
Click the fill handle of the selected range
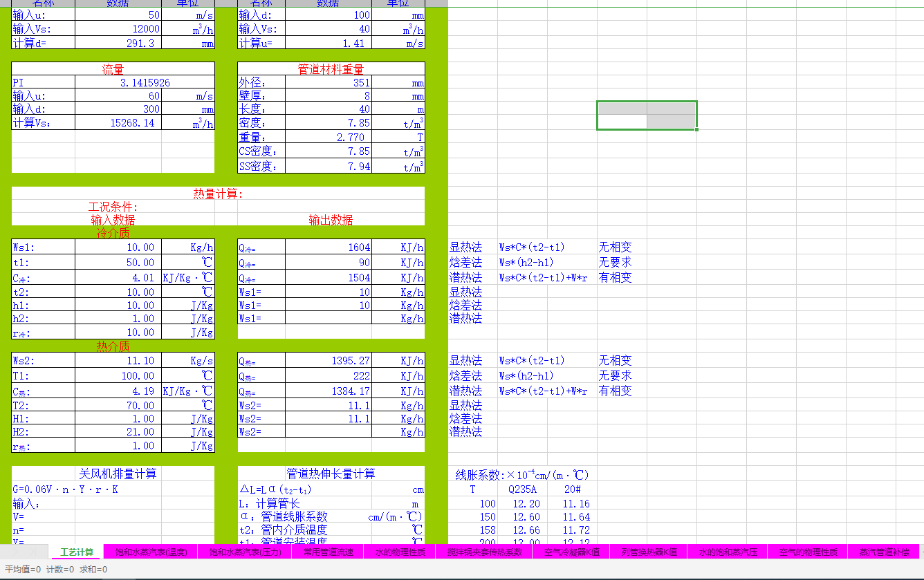[x=696, y=129]
